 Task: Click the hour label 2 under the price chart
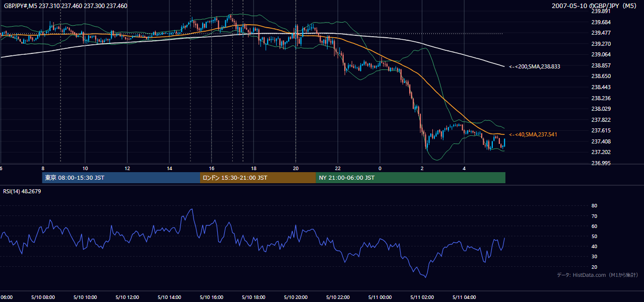(422, 169)
